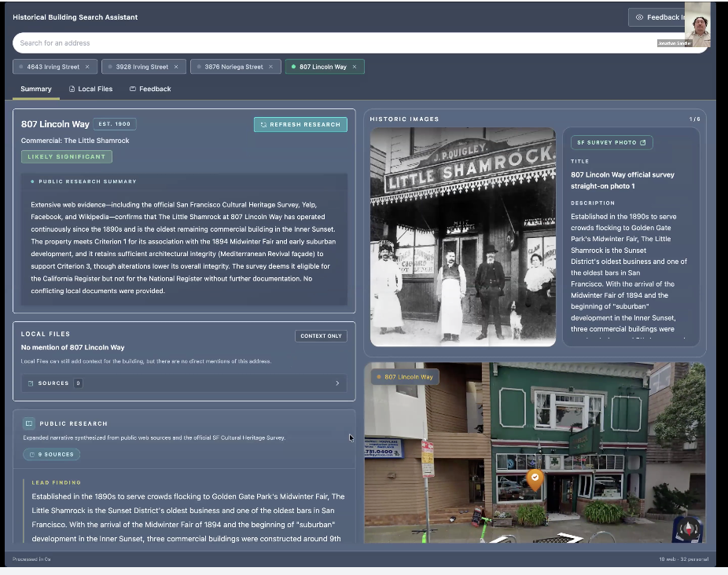This screenshot has height=575, width=728.
Task: Open the Local Files tab
Action: (x=90, y=89)
